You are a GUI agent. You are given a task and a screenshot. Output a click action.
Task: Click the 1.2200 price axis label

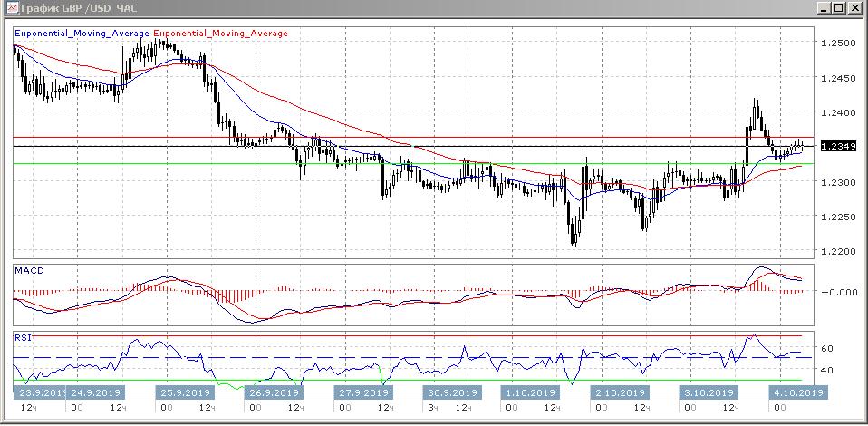[837, 251]
